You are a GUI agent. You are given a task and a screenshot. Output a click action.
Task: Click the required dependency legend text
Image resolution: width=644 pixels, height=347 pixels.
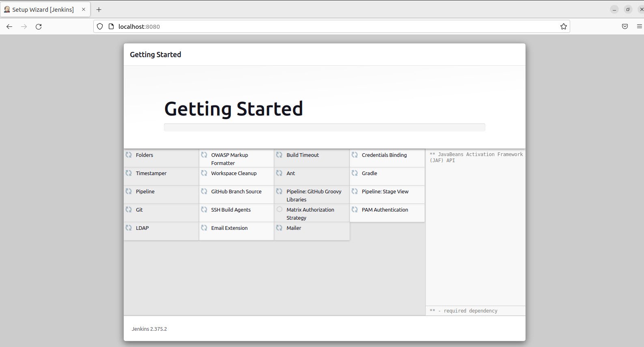pyautogui.click(x=463, y=311)
